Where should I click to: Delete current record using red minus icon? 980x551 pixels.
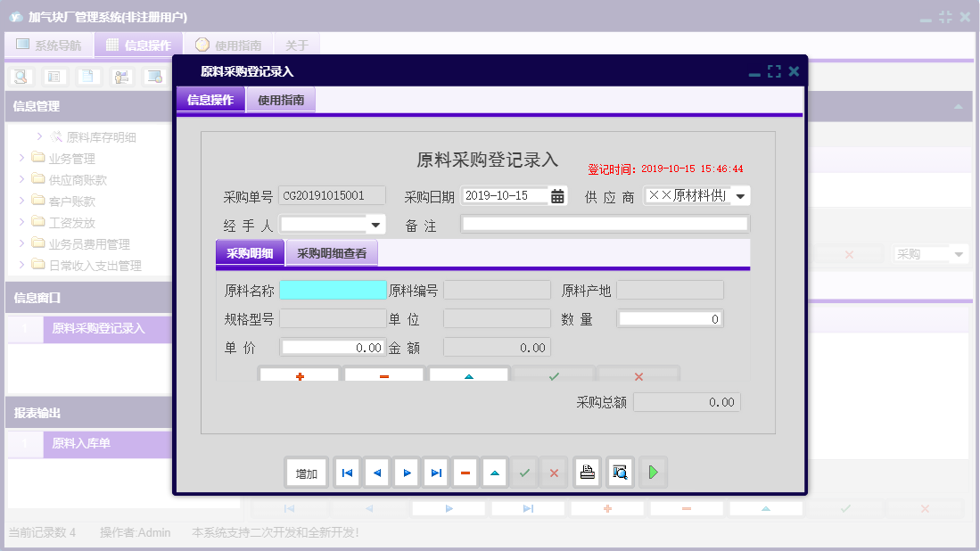465,472
